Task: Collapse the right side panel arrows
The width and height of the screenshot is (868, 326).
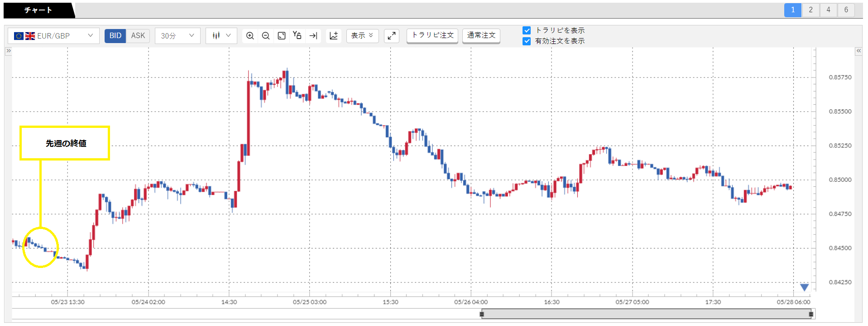Action: 858,51
